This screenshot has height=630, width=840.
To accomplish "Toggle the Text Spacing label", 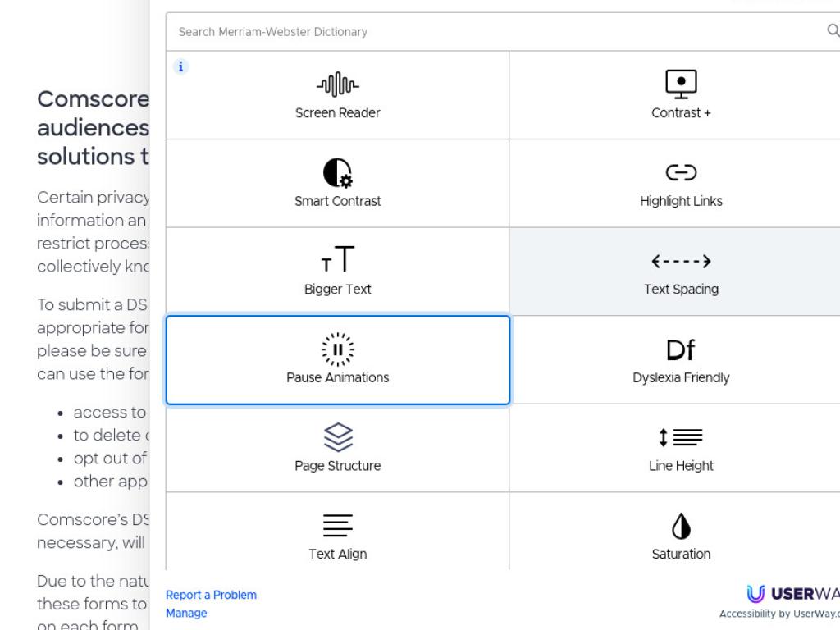I will click(681, 290).
